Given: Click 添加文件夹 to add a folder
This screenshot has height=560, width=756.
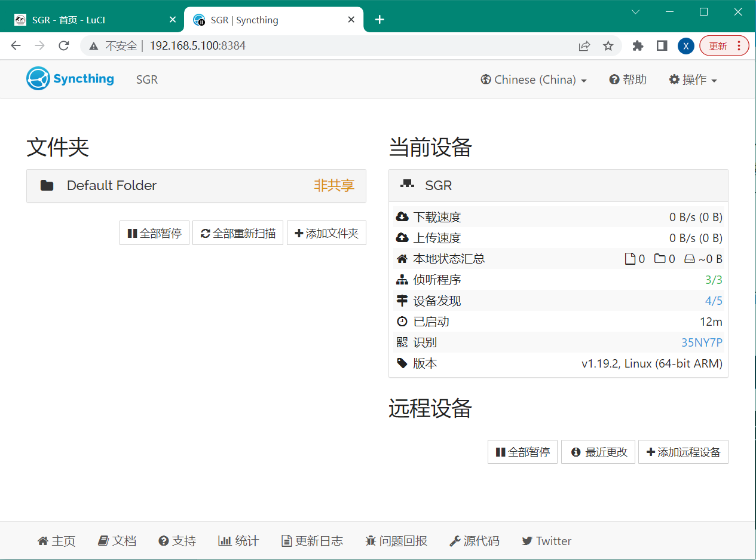Looking at the screenshot, I should click(326, 233).
